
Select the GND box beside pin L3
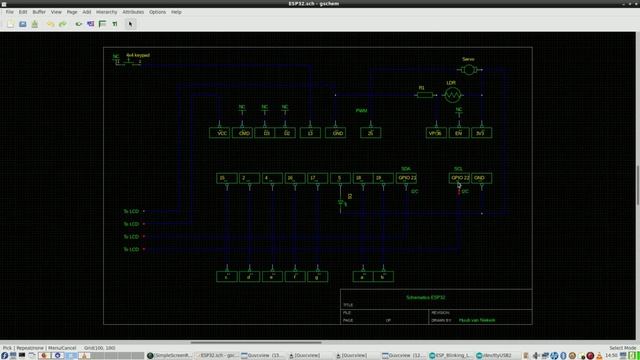coord(336,133)
